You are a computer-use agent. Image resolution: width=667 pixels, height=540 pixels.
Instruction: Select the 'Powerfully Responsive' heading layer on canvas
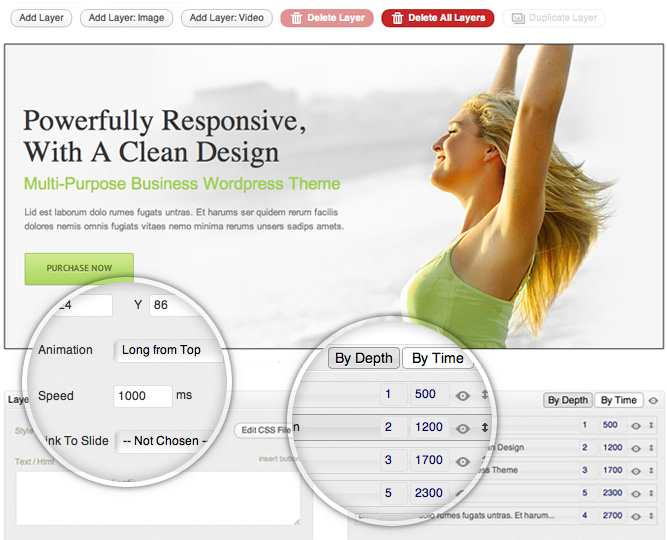point(165,135)
